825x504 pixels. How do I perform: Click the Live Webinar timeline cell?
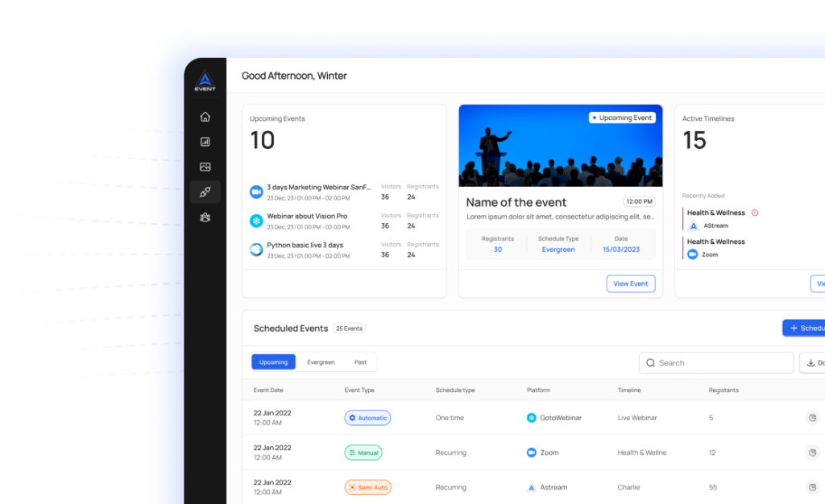637,418
